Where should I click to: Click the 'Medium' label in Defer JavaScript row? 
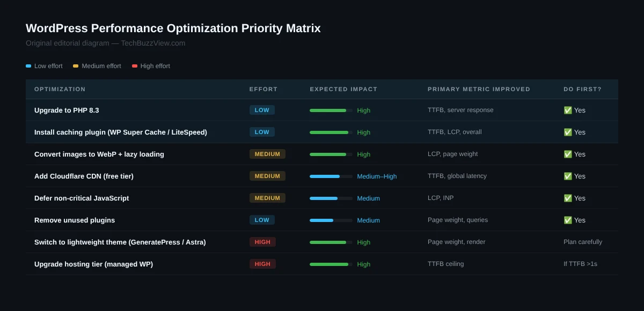click(x=368, y=198)
